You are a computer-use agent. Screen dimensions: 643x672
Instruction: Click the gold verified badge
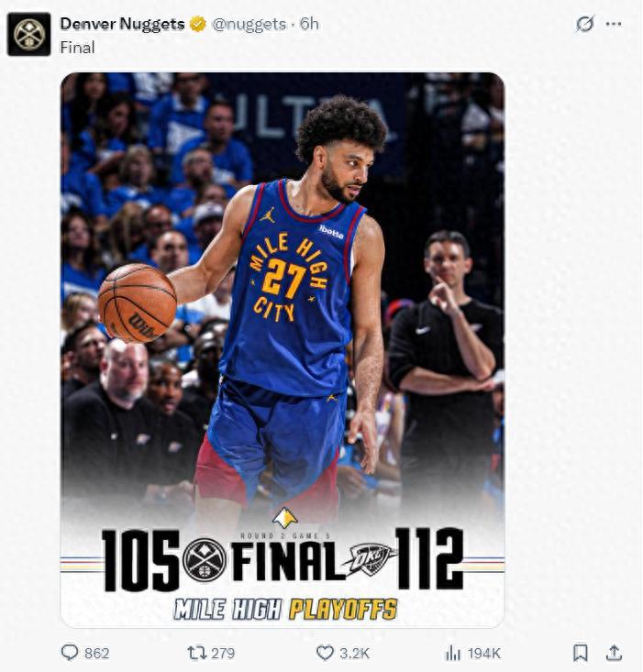point(197,24)
